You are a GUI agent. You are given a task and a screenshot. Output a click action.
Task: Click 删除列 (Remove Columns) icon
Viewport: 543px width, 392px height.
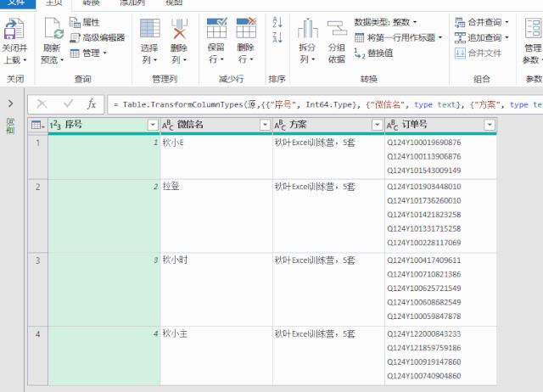pos(179,28)
